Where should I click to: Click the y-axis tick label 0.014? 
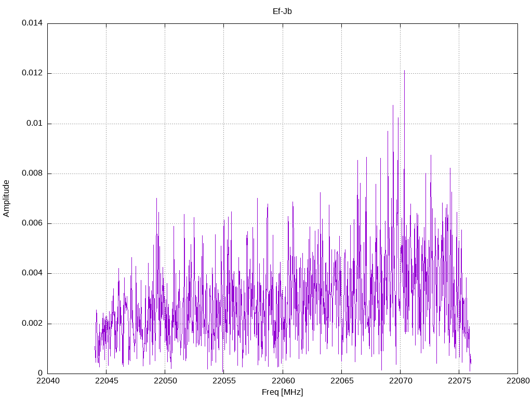click(32, 23)
